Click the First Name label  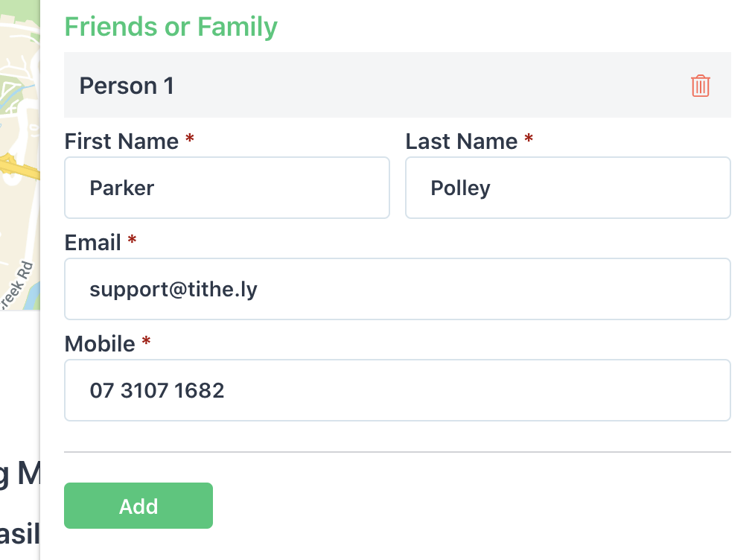click(121, 141)
